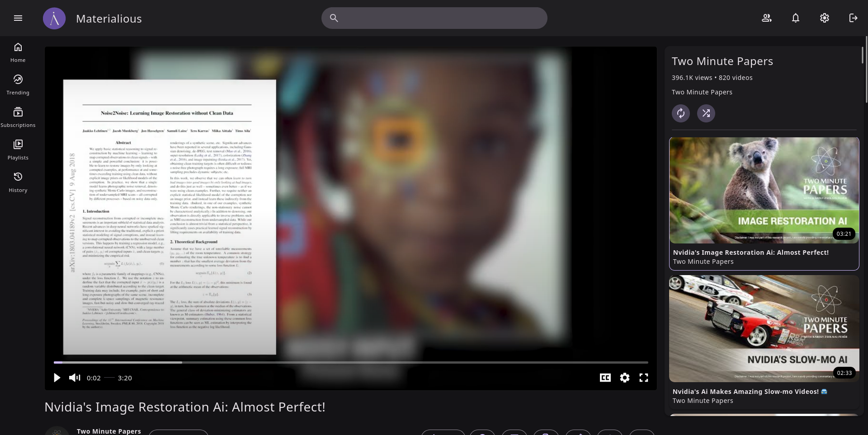Open Playlists in sidebar
The width and height of the screenshot is (868, 435).
tap(18, 150)
